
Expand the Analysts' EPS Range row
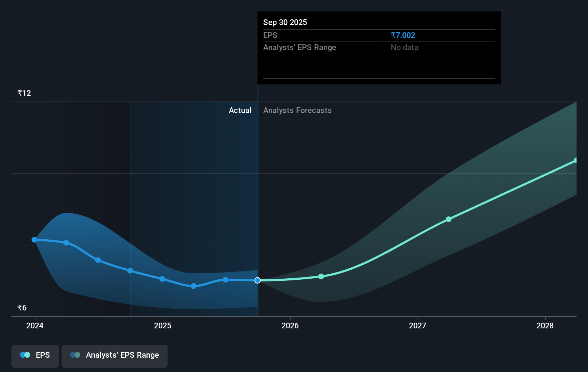300,47
